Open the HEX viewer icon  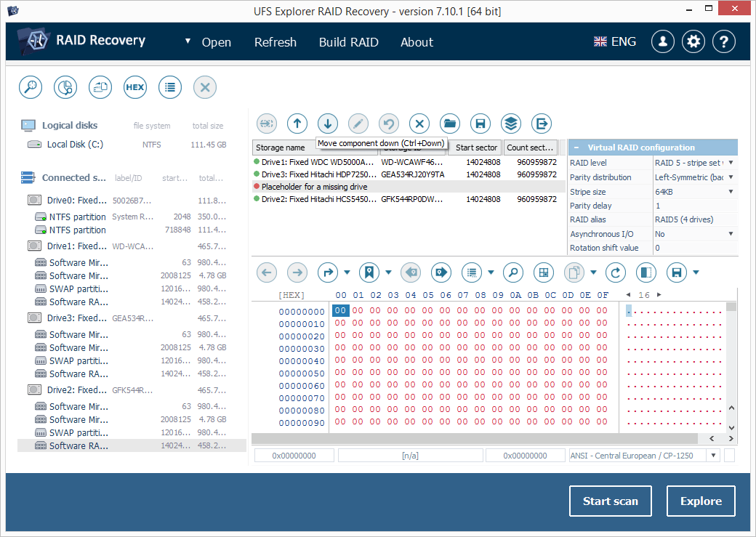pos(135,87)
